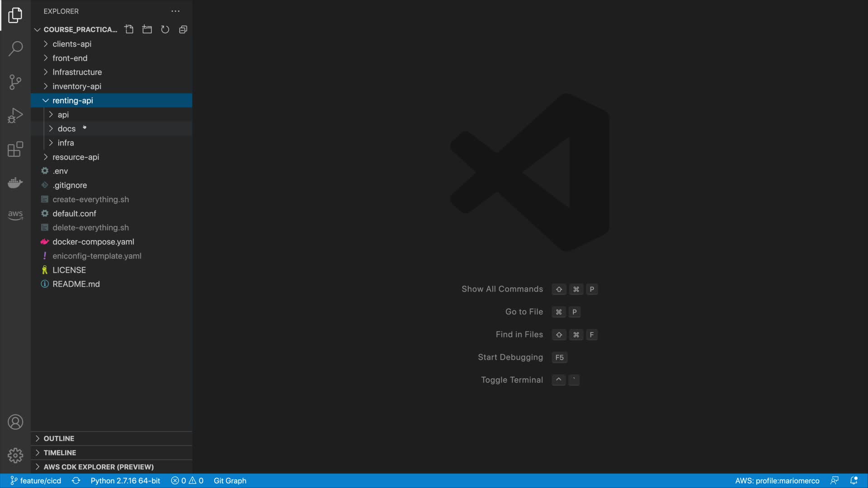Refresh the Explorer file tree
The image size is (868, 488).
click(165, 29)
